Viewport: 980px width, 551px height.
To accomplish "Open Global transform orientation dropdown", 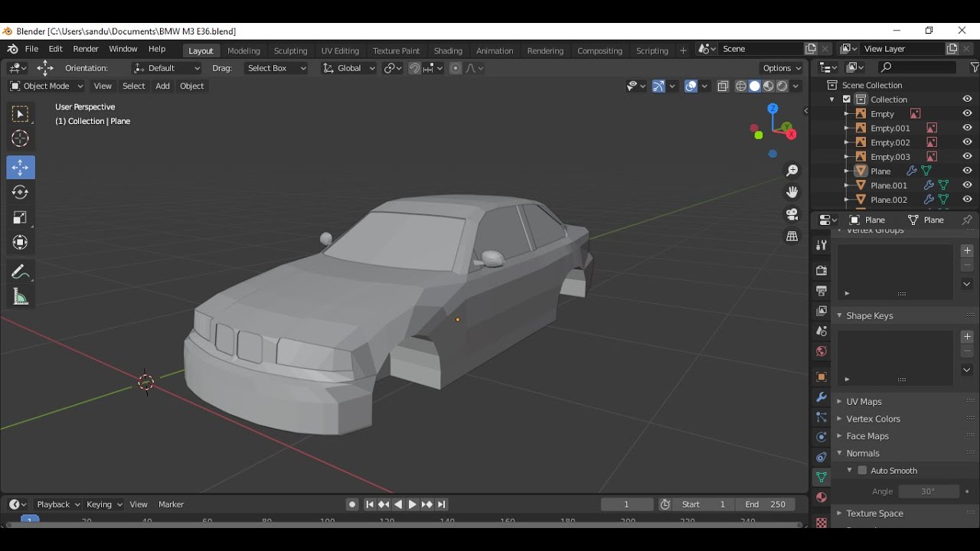I will [349, 68].
